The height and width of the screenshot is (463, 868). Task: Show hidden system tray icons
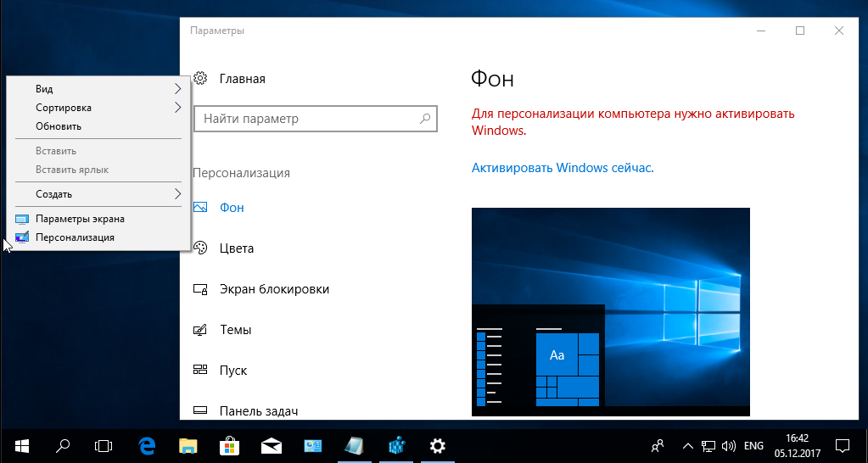click(686, 445)
